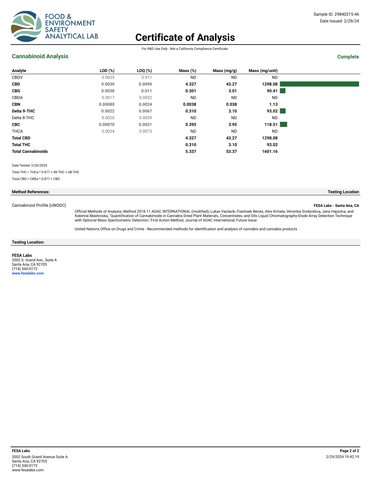
Task: Click the United Nations Office on Drugs reference line
Action: tap(186, 229)
